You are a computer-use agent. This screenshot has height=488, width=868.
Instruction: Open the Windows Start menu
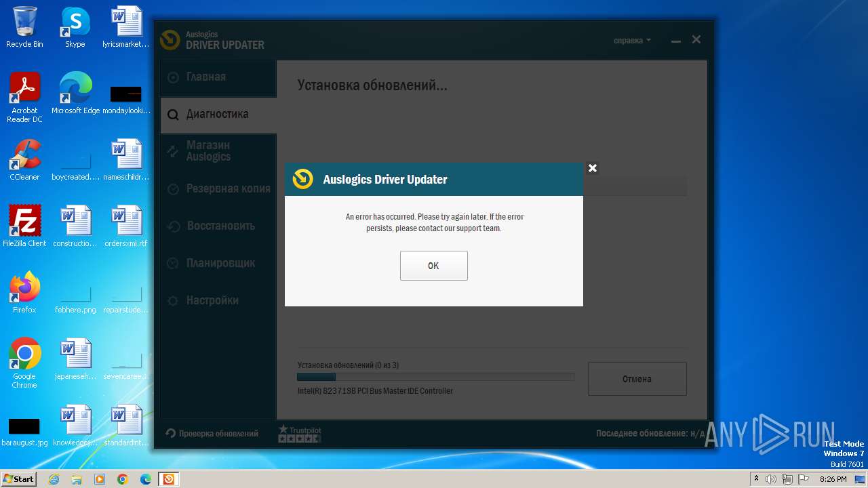(18, 479)
